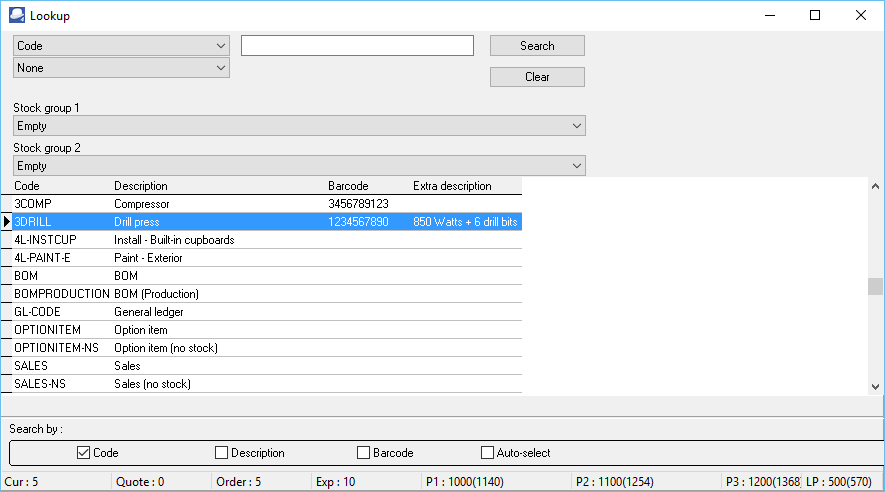Sort by the Description column header
The height and width of the screenshot is (492, 885).
pyautogui.click(x=141, y=186)
